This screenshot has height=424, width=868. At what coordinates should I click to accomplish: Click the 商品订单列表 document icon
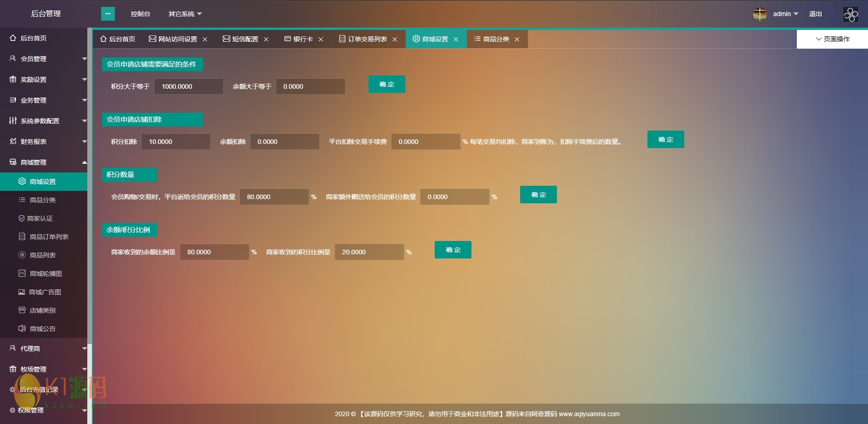[x=22, y=237]
